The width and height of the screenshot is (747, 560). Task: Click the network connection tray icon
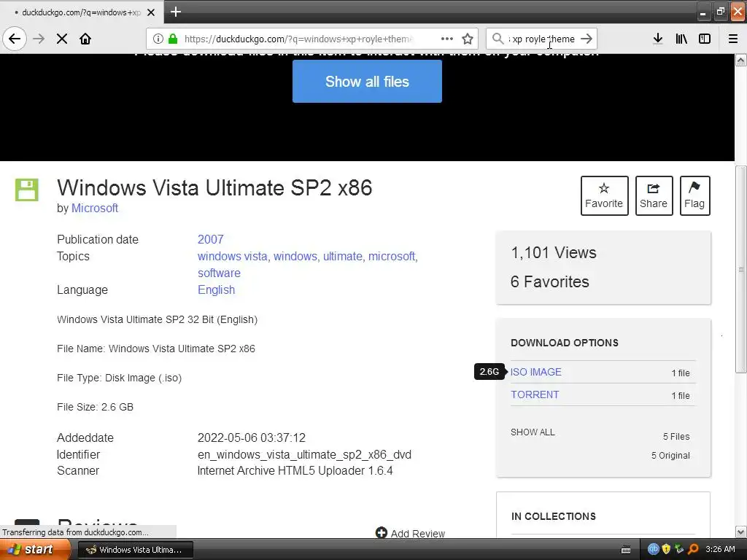click(x=679, y=549)
